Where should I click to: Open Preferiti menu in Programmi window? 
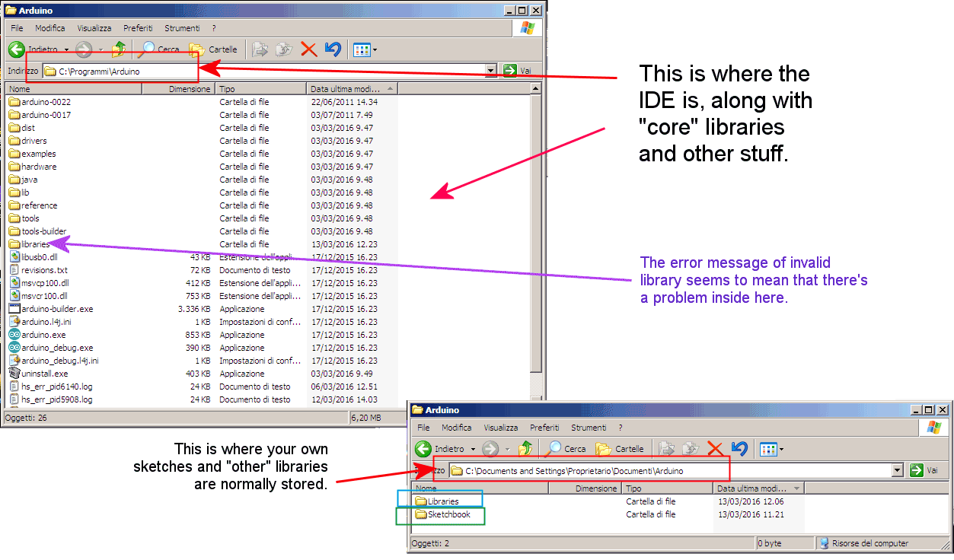coord(138,28)
